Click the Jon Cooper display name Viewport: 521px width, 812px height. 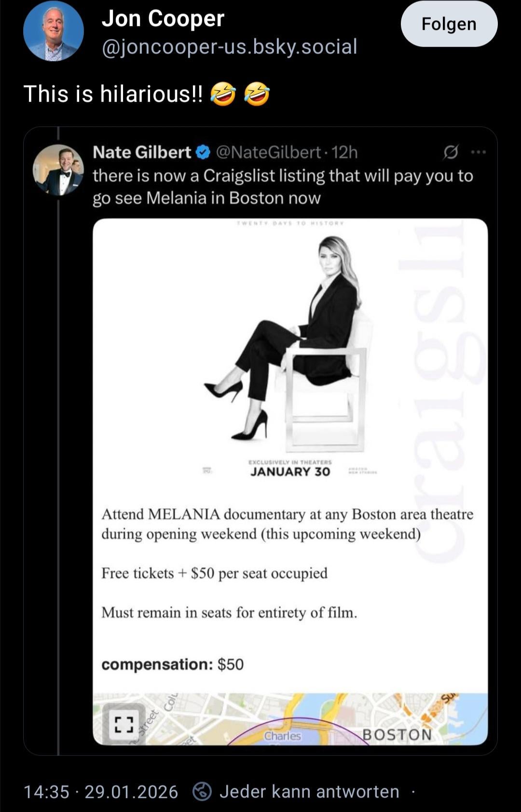coord(163,19)
